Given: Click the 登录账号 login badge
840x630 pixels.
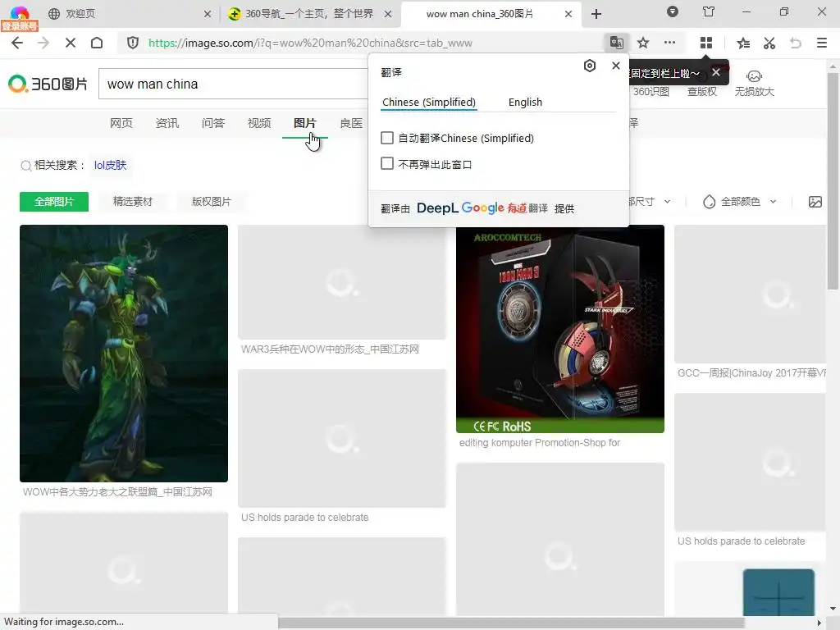Looking at the screenshot, I should pos(20,25).
